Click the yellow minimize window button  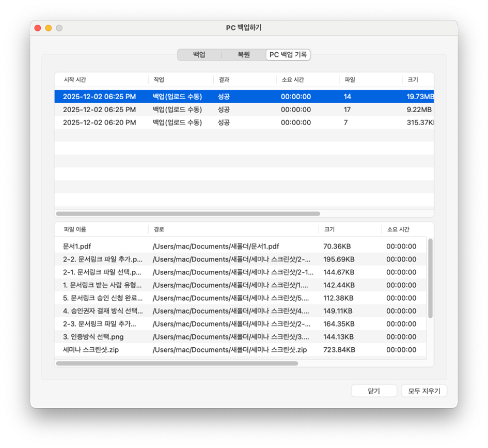49,28
